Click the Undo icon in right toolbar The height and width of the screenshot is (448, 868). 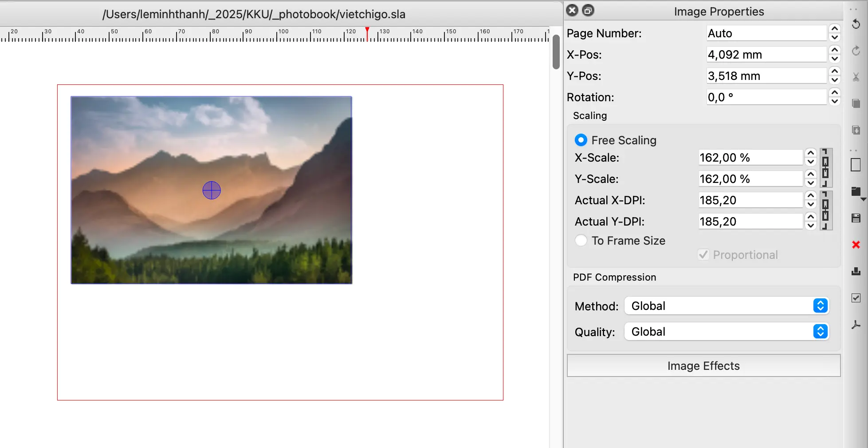click(x=856, y=24)
